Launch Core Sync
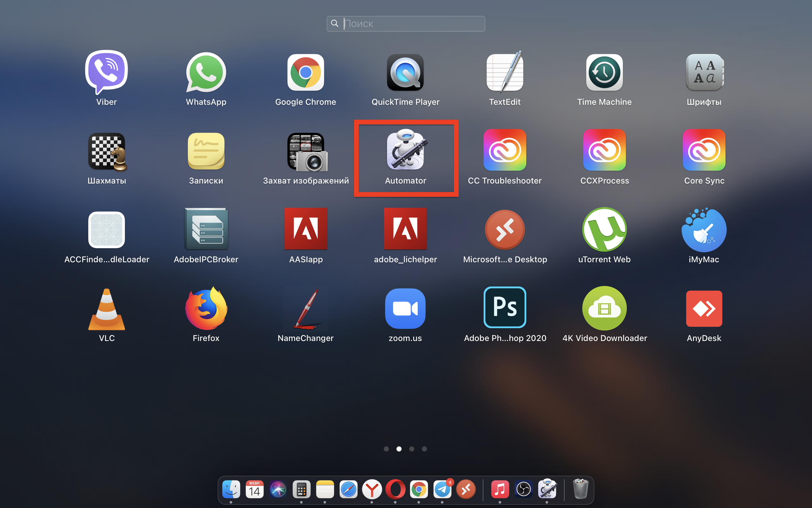 (x=704, y=150)
